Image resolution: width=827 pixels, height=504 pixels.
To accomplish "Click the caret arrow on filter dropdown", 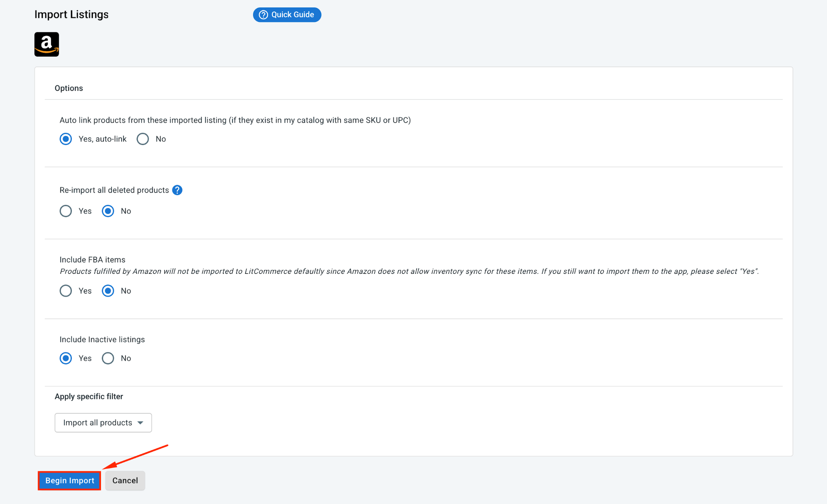I will pyautogui.click(x=140, y=423).
